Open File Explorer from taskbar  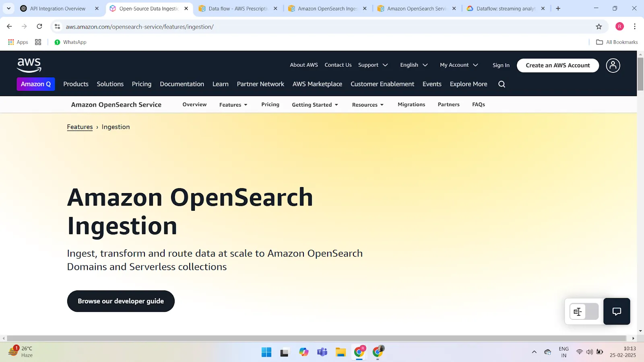click(x=341, y=352)
